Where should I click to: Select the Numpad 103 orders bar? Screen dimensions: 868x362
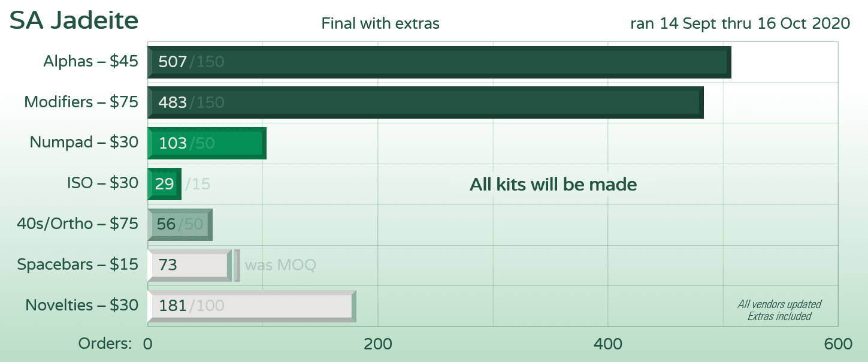(x=207, y=143)
